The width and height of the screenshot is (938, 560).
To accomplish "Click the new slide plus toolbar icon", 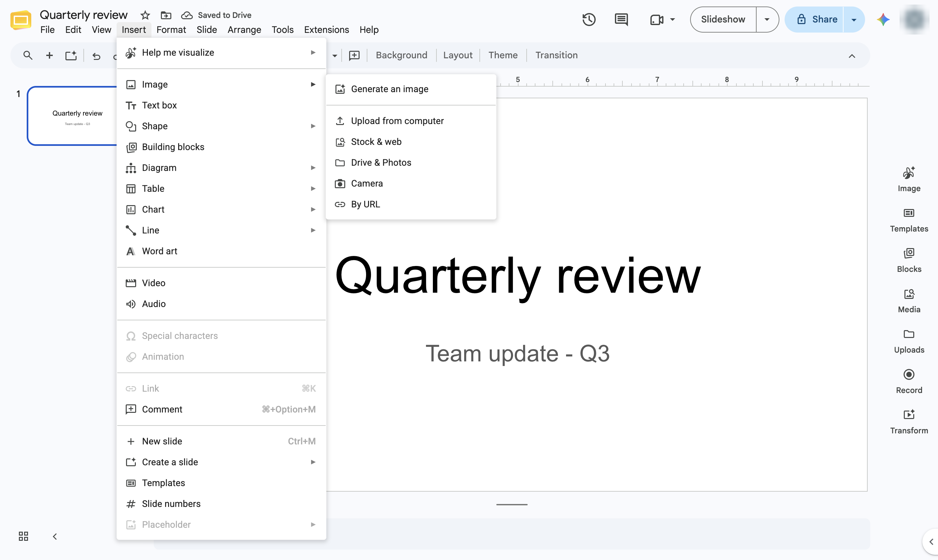I will 49,55.
